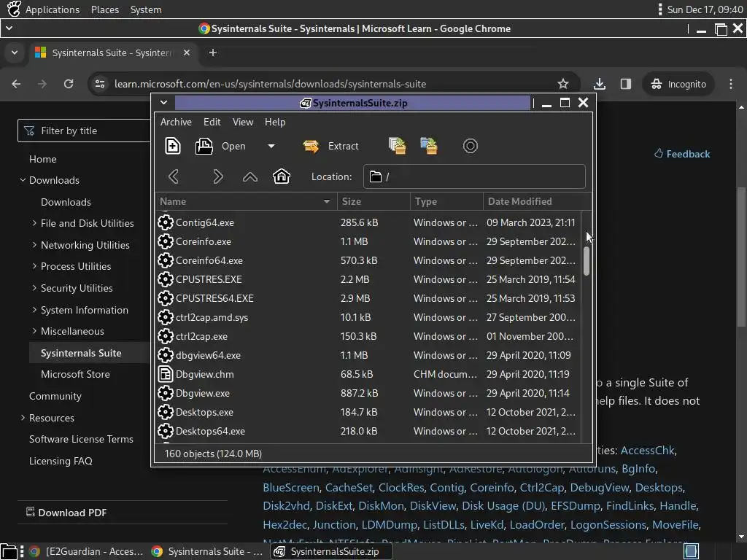Go forward in archive navigation
Screen dimensions: 747x560
tap(217, 176)
